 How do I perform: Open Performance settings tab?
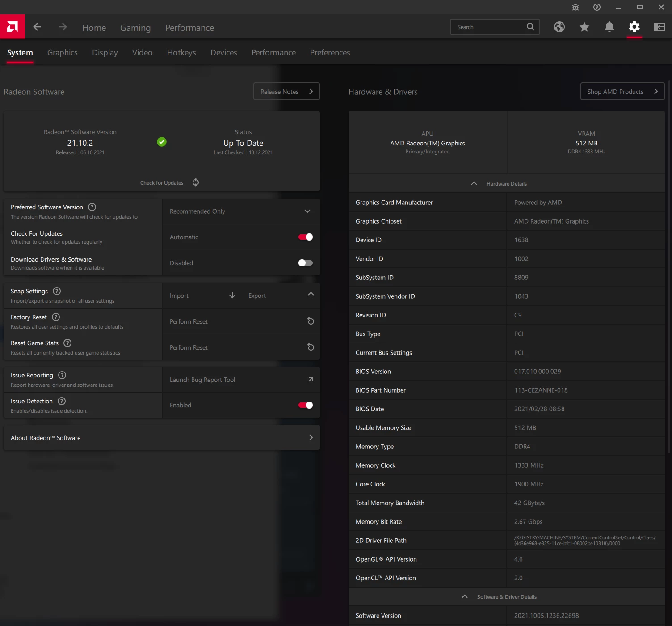[273, 52]
